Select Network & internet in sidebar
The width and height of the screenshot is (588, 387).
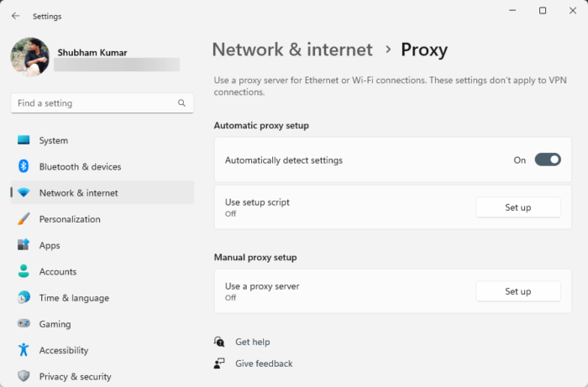(78, 193)
